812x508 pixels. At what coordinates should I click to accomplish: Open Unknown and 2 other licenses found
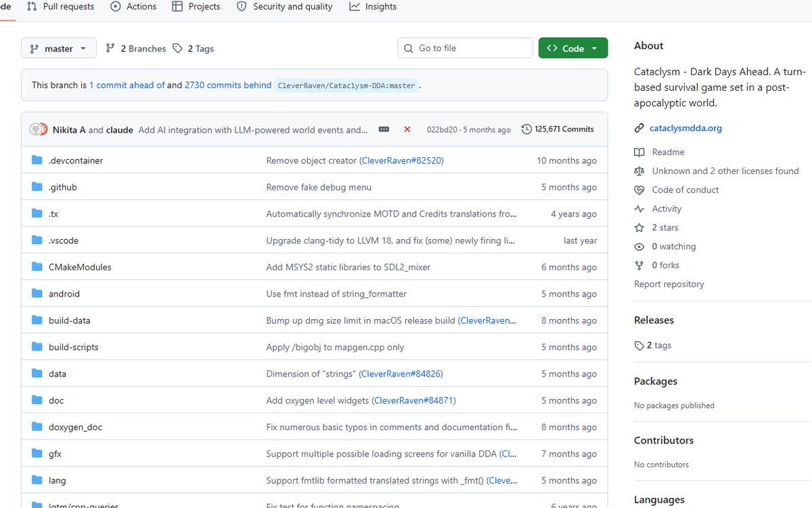tap(725, 171)
